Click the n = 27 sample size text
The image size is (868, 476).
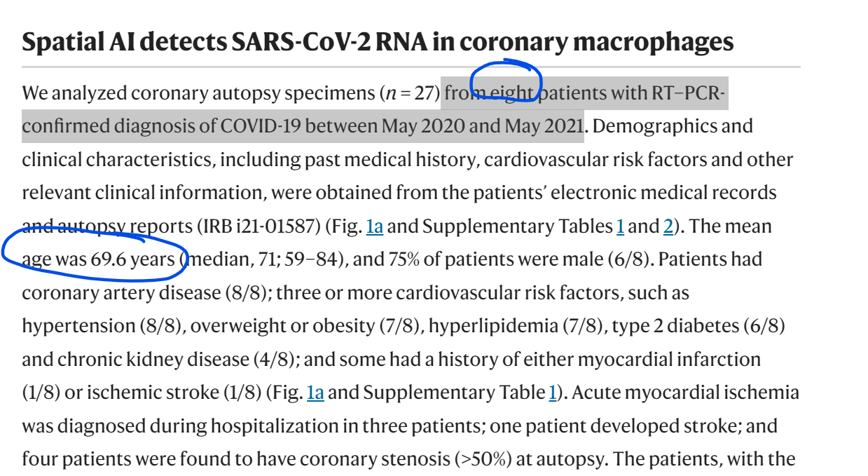(x=409, y=93)
